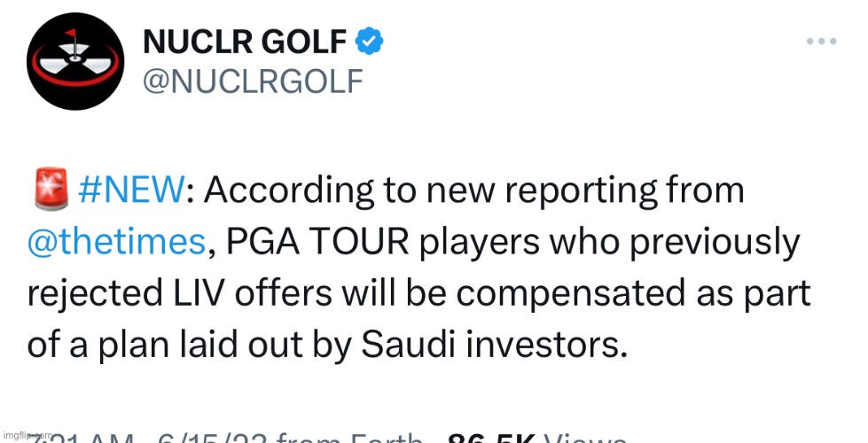This screenshot has height=443, width=868.
Task: Open the three-dot more options menu
Action: [821, 41]
